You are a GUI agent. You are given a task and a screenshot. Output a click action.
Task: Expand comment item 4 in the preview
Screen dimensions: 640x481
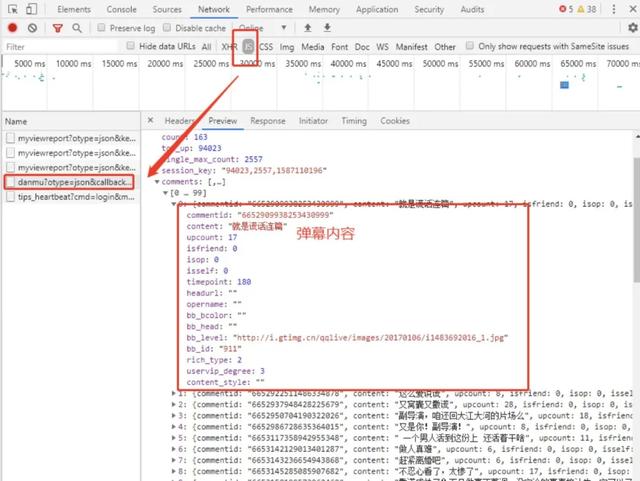[173, 427]
